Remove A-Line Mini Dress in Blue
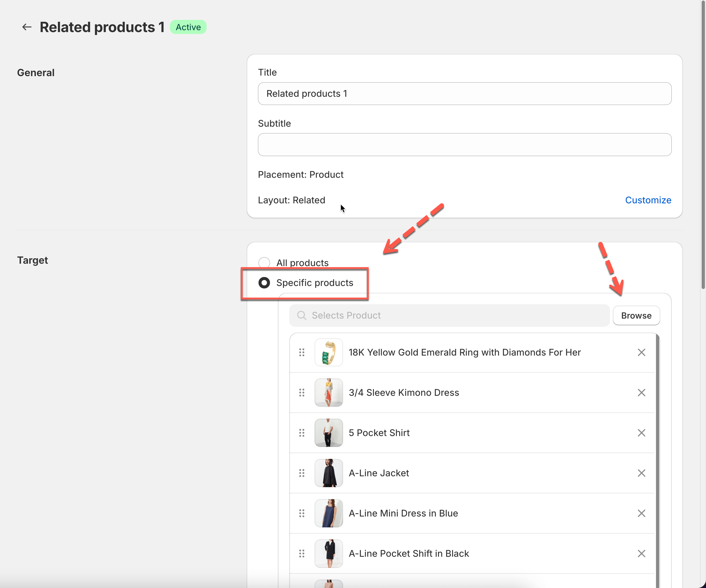The width and height of the screenshot is (706, 588). coord(641,513)
